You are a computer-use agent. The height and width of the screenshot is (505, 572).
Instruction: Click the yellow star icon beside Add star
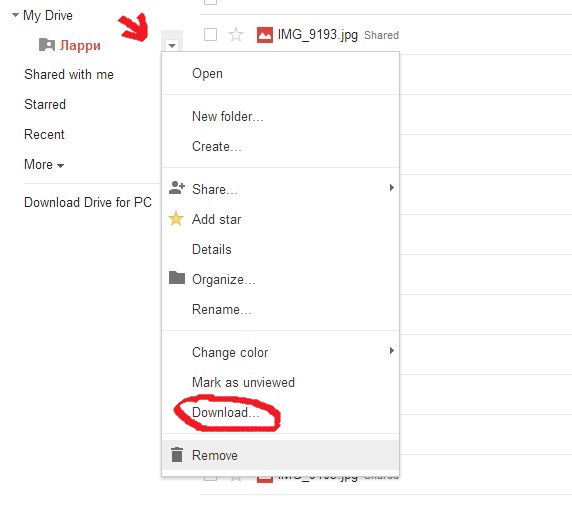176,219
